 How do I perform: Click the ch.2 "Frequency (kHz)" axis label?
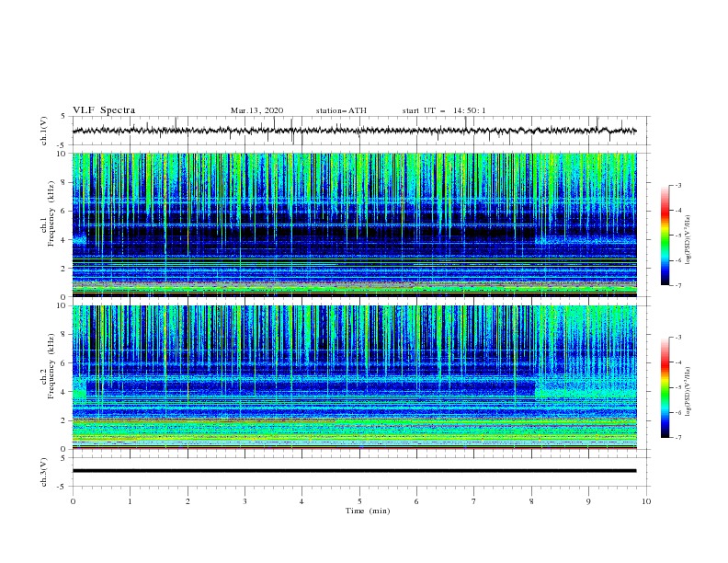click(51, 366)
